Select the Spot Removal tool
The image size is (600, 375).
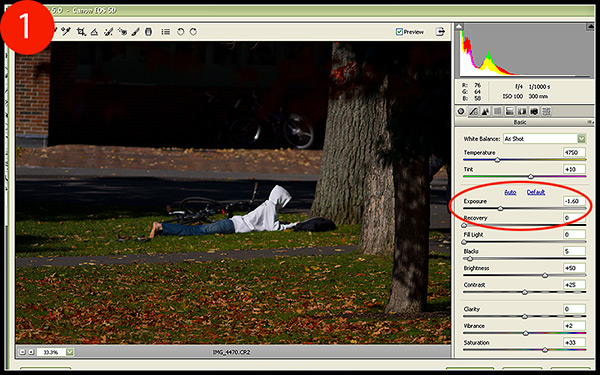[x=109, y=32]
